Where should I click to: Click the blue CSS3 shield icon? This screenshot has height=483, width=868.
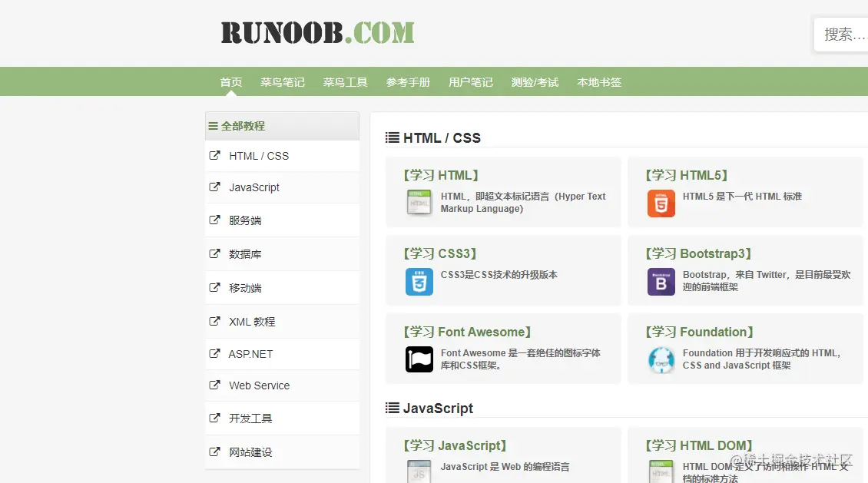click(419, 282)
